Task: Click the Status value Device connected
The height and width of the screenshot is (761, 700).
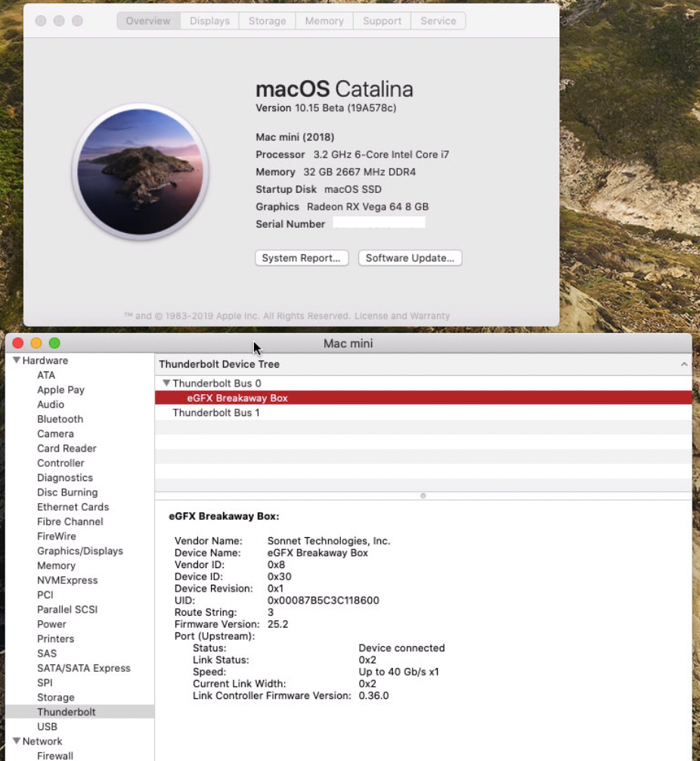Action: (x=401, y=648)
